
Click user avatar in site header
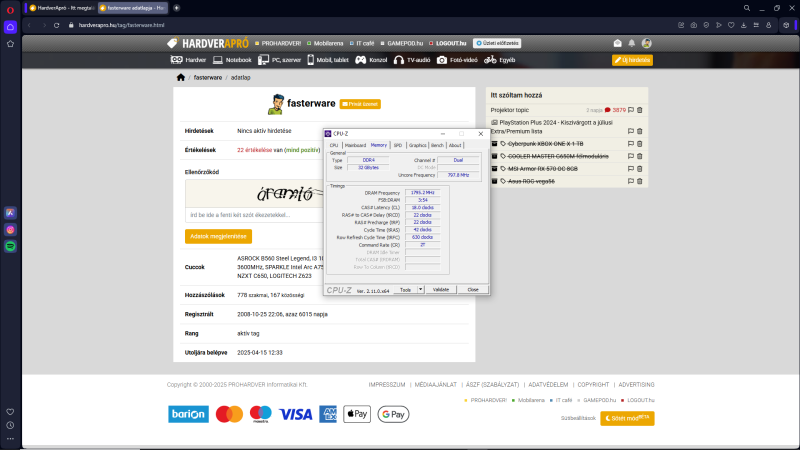point(646,43)
